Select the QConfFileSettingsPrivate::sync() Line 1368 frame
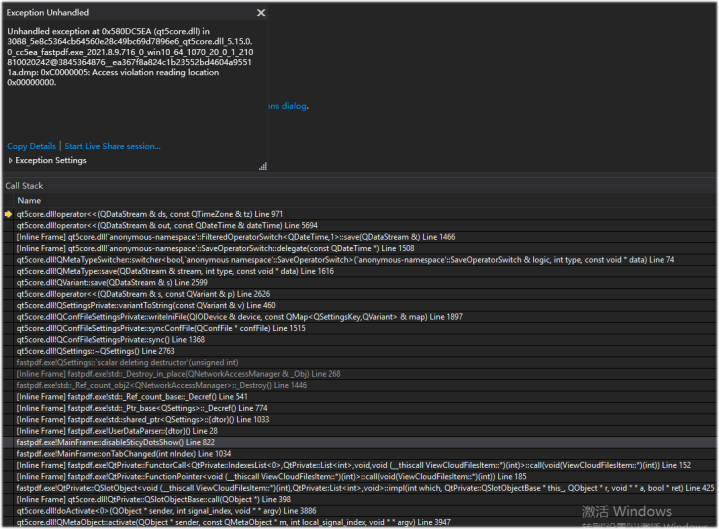The width and height of the screenshot is (719, 529). pyautogui.click(x=109, y=340)
